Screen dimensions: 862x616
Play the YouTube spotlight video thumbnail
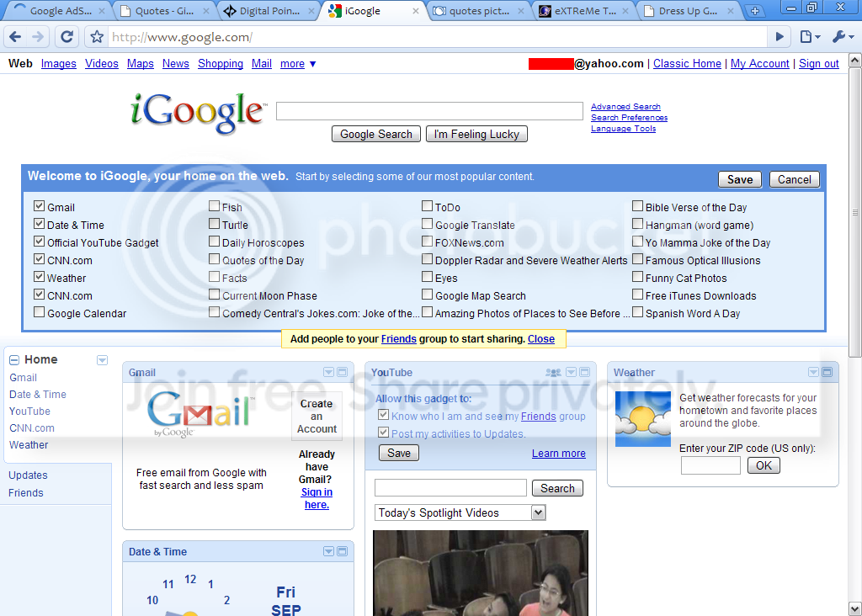point(481,572)
